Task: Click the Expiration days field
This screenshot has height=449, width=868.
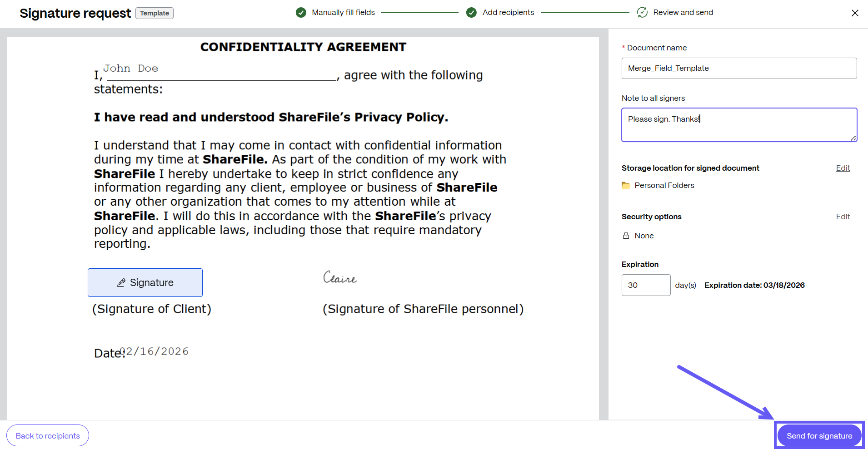Action: coord(646,285)
